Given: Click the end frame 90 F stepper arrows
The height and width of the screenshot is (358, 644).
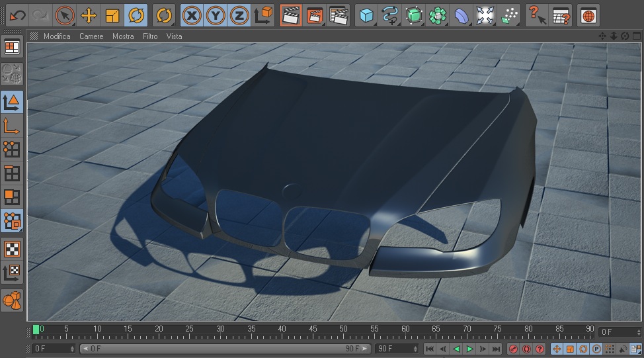Looking at the screenshot, I should (x=415, y=349).
